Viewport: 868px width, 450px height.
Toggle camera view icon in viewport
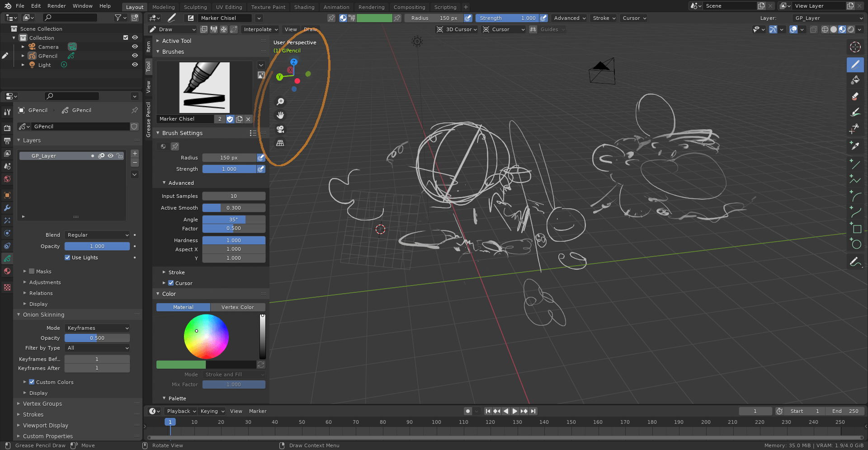[280, 129]
